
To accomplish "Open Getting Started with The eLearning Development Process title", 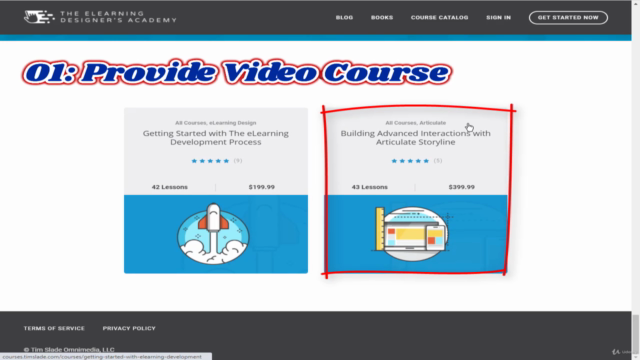I will click(216, 138).
